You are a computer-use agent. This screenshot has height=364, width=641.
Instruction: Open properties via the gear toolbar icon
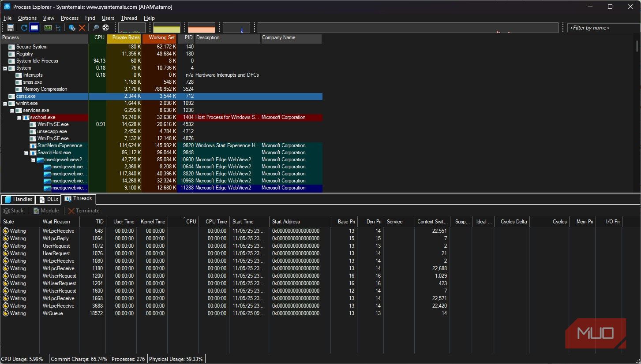(72, 28)
